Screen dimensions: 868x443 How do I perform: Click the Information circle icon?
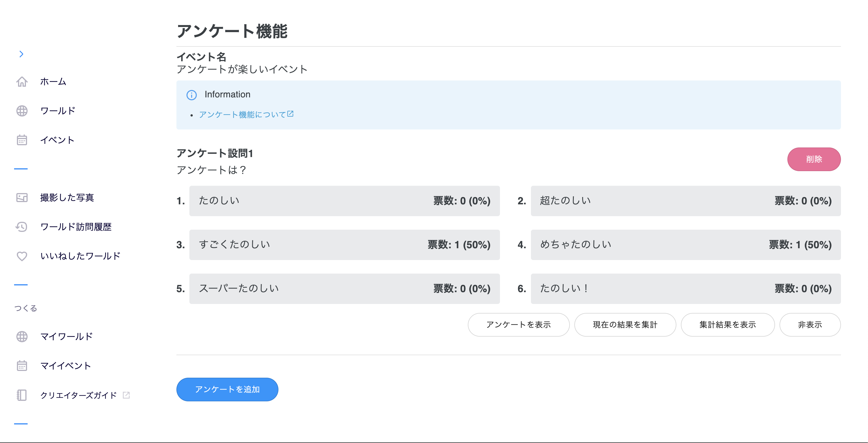click(x=191, y=95)
